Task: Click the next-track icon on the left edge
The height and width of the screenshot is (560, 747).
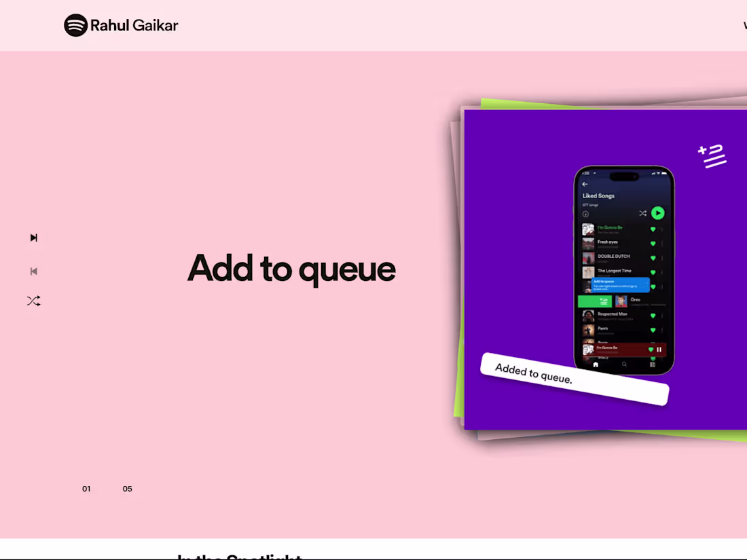Action: click(x=33, y=237)
